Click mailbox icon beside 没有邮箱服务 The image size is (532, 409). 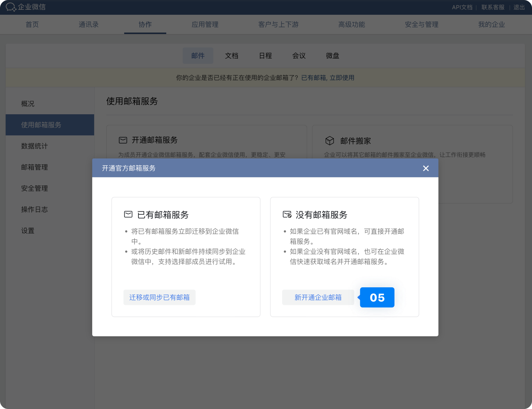point(287,214)
